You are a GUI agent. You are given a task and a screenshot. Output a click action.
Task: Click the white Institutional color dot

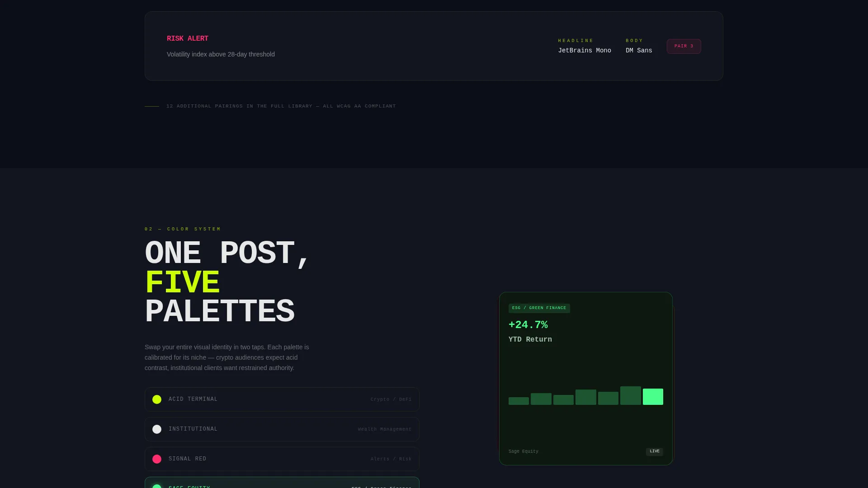[x=157, y=429]
